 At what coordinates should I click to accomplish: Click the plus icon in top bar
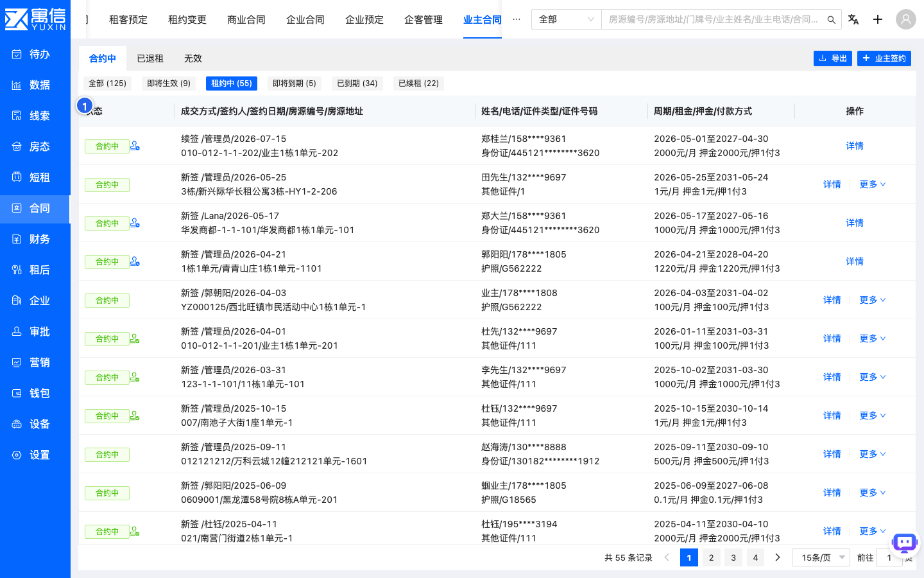pyautogui.click(x=878, y=19)
